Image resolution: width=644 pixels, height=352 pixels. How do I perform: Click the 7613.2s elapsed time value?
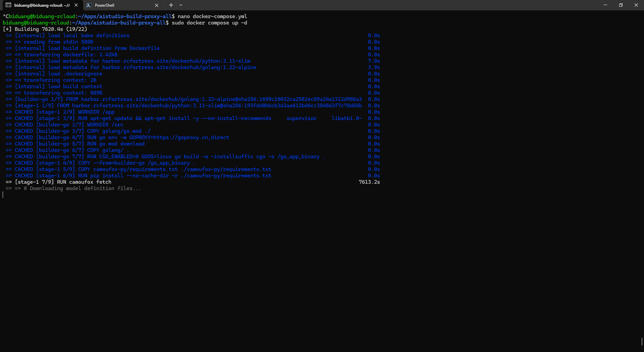tap(369, 182)
